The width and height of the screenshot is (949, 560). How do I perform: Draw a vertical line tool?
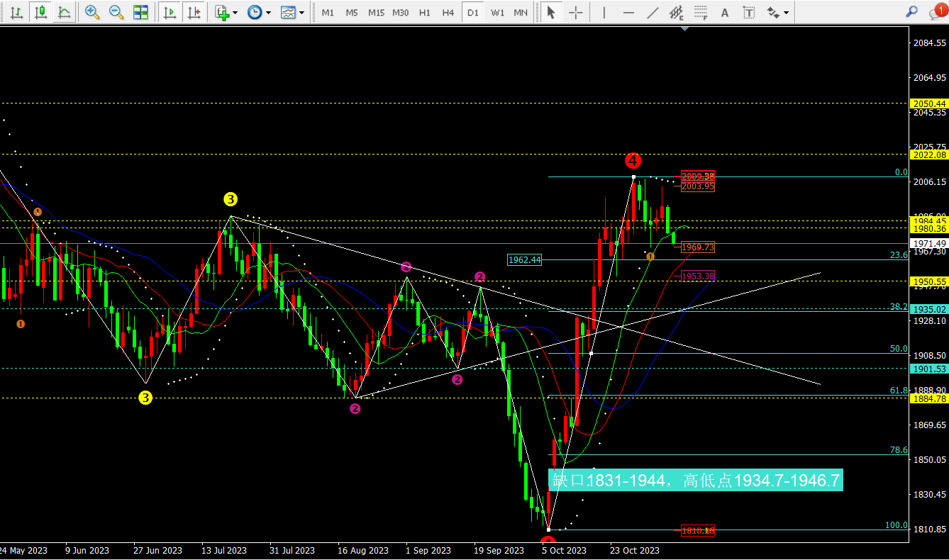click(604, 12)
